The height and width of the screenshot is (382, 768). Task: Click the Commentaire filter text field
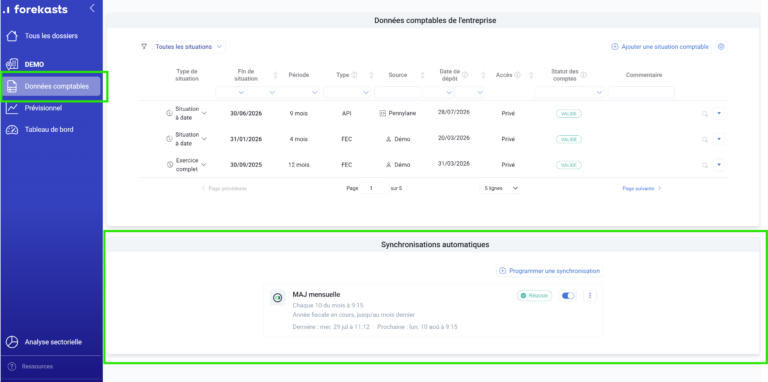tap(641, 92)
